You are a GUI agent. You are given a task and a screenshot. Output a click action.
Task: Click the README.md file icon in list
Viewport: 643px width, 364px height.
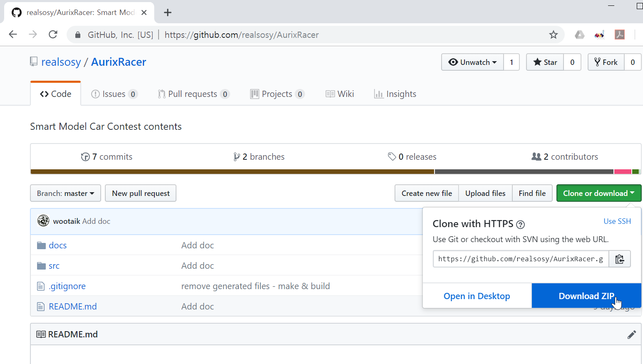coord(41,307)
